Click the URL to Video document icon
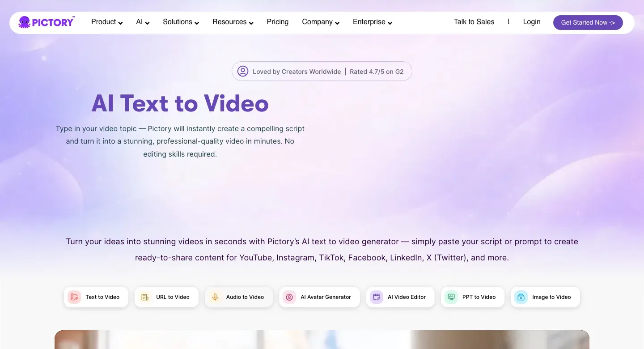 click(x=145, y=297)
